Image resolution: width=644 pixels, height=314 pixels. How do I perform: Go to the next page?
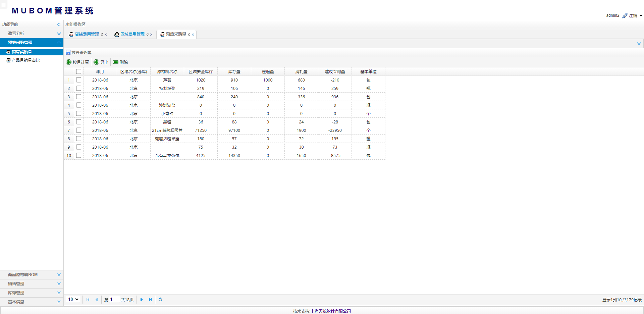coord(142,300)
